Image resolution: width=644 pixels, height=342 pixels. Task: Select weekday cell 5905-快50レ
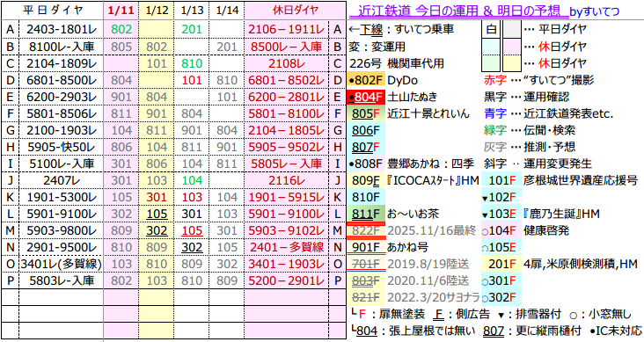click(x=62, y=147)
